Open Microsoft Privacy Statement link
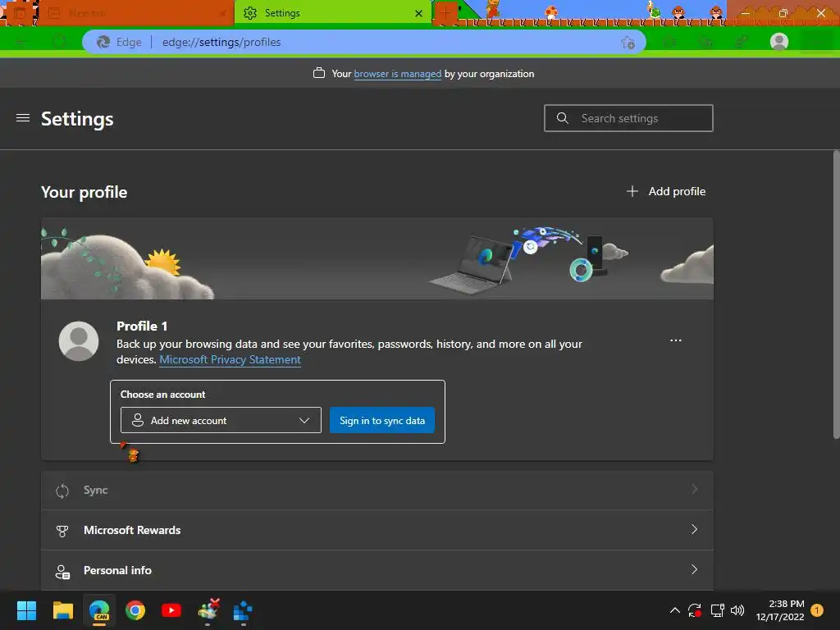Viewport: 840px width, 630px height. tap(230, 359)
